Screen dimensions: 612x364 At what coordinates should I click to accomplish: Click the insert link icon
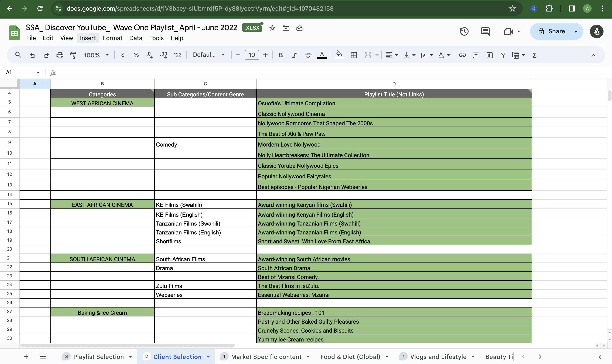tap(462, 55)
